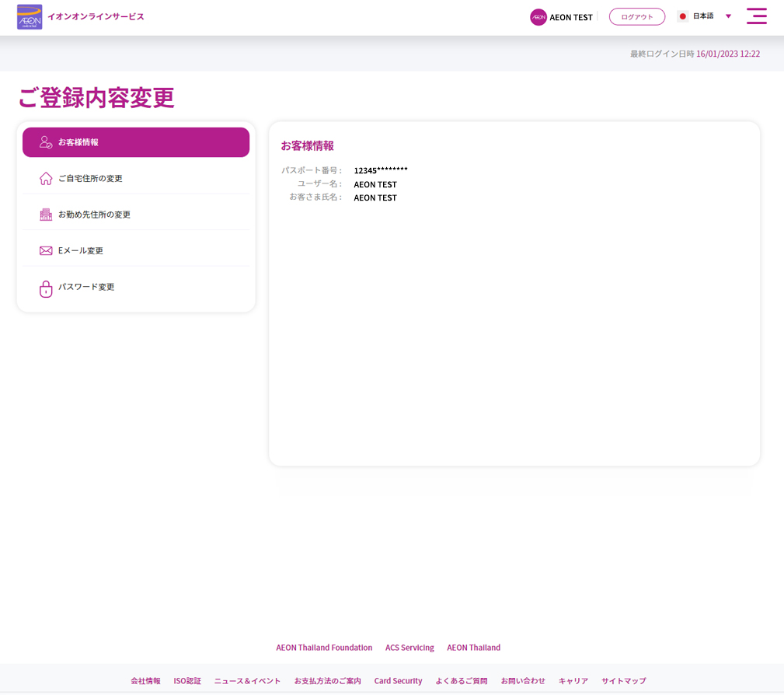The image size is (784, 695).
Task: Click the パスポート番号 label
Action: pos(311,170)
